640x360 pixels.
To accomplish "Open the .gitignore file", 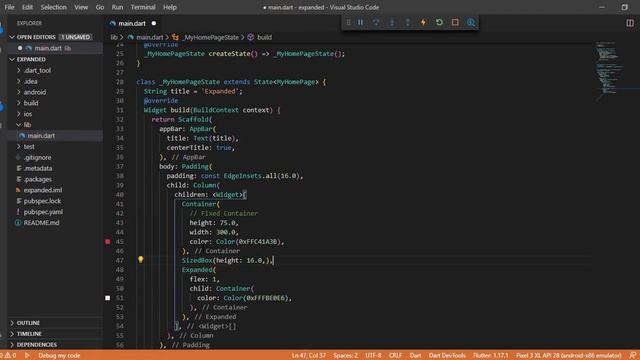I will point(37,158).
